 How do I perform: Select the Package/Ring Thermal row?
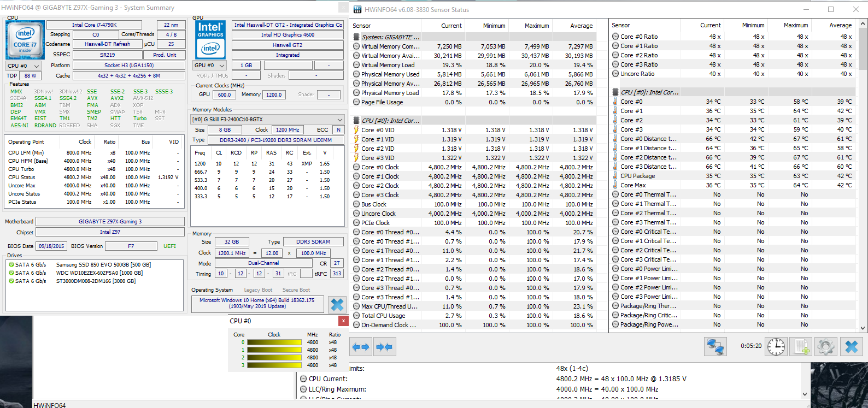coord(732,306)
